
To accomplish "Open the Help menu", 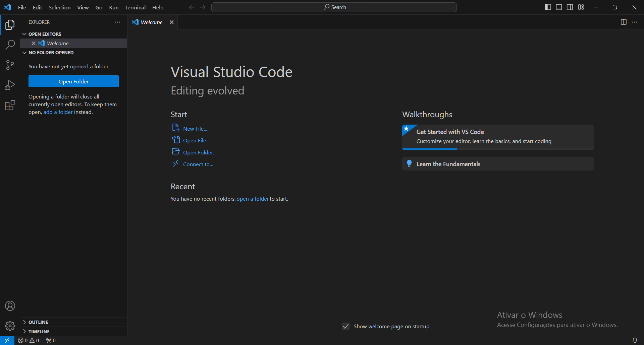I will coord(158,7).
